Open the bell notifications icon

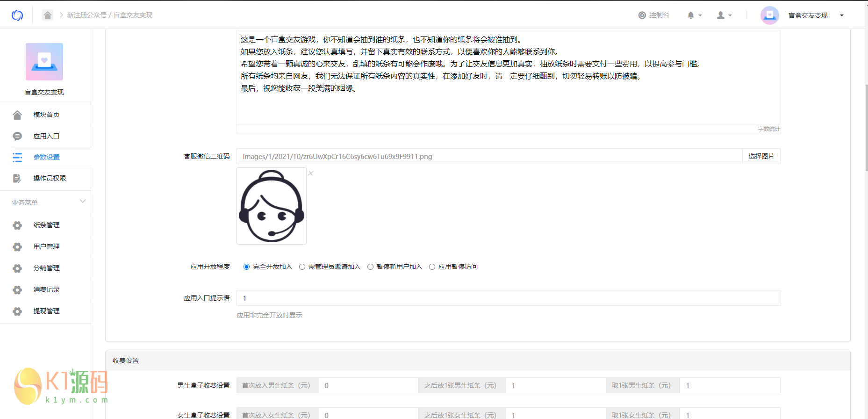(x=691, y=15)
